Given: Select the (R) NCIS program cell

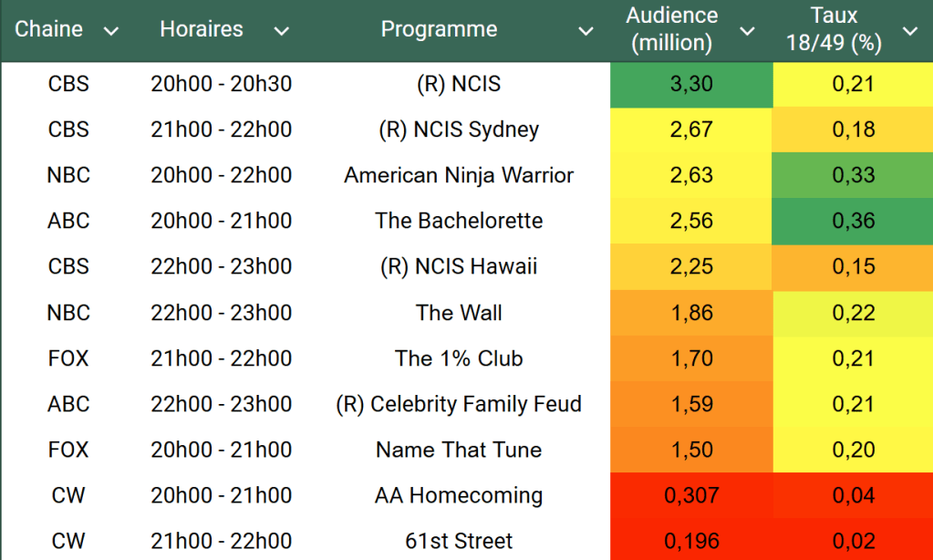Looking at the screenshot, I should click(459, 84).
